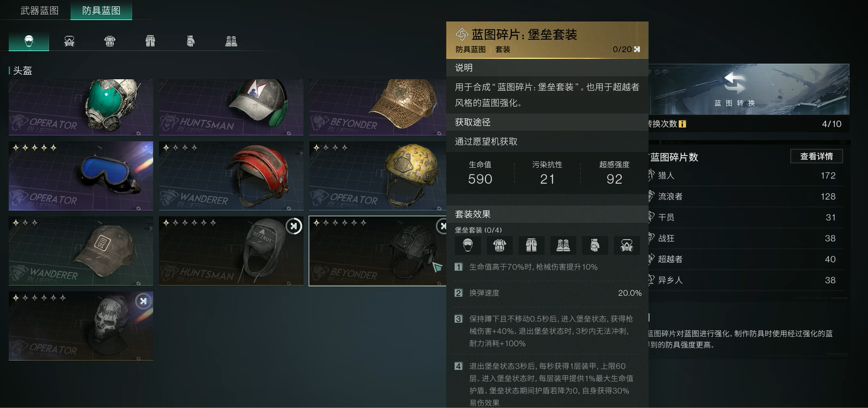Click the mask icon in 堡垒套装 set row
Image resolution: width=868 pixels, height=408 pixels.
(x=627, y=245)
